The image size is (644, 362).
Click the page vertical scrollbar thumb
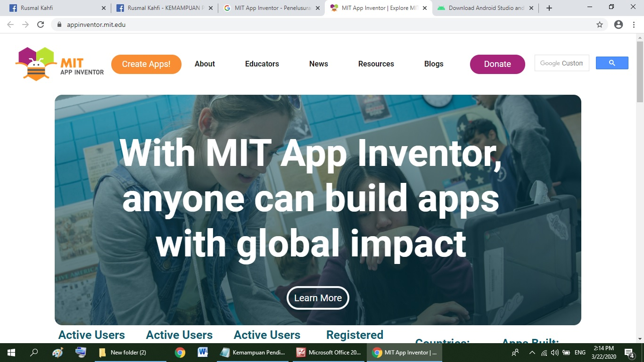point(640,72)
